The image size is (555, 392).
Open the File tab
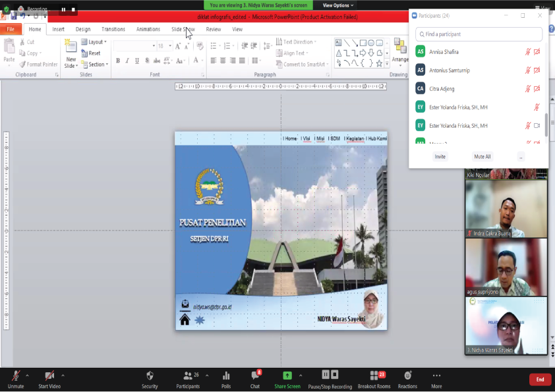11,30
